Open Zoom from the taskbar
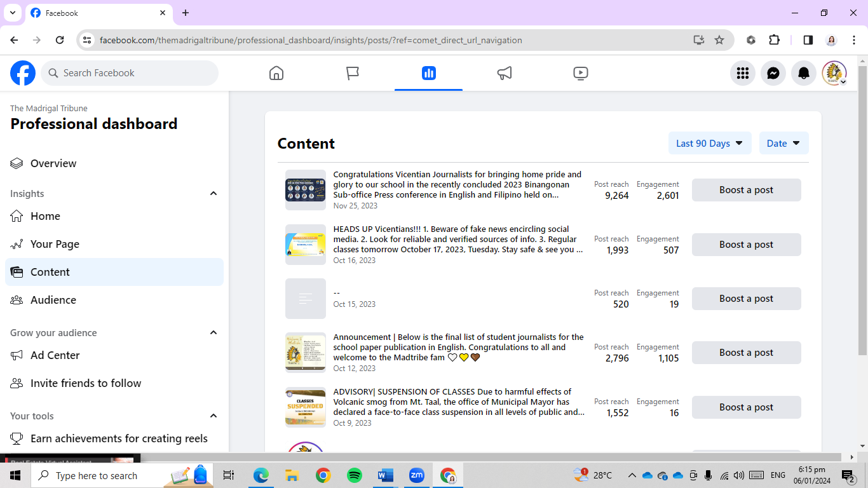This screenshot has width=868, height=488. click(417, 475)
